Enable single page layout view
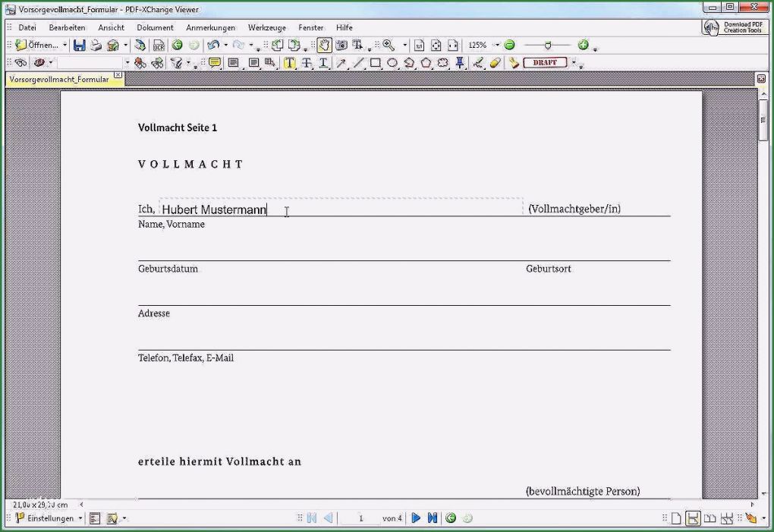 pyautogui.click(x=676, y=518)
